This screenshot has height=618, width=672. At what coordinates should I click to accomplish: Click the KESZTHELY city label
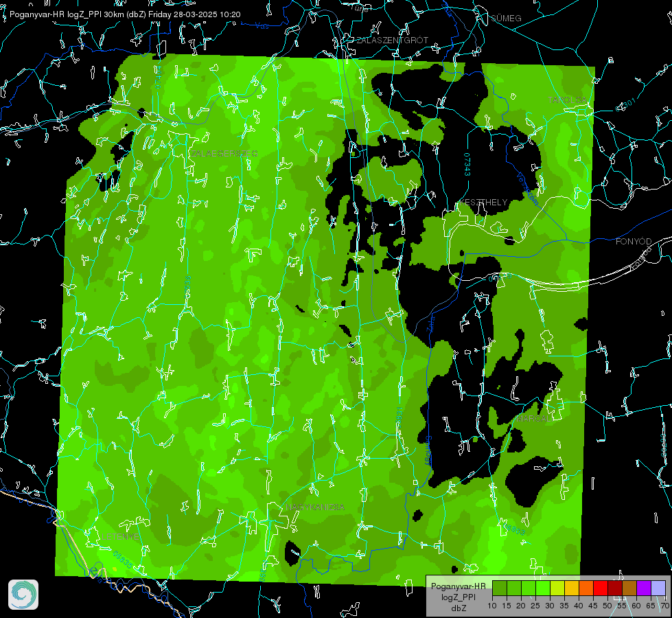[x=483, y=202]
